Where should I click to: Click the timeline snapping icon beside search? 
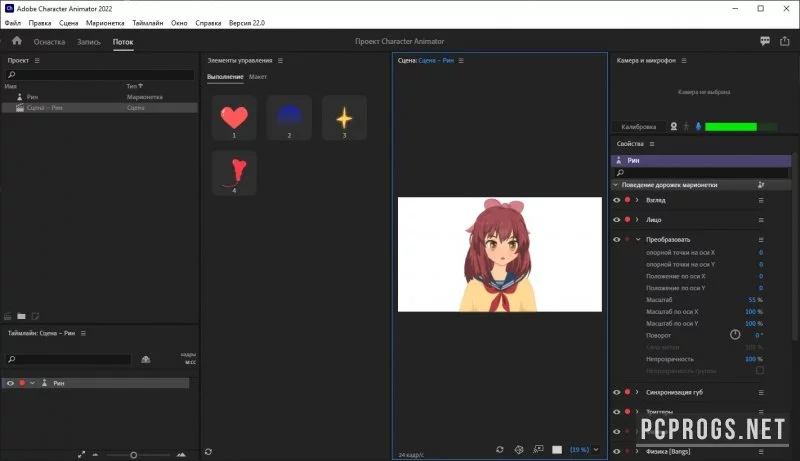(145, 359)
